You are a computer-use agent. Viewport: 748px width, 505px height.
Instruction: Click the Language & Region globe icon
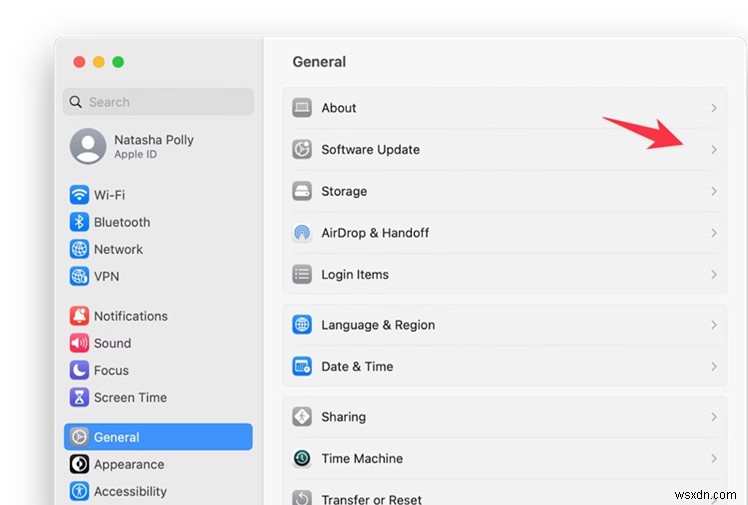[x=302, y=325]
